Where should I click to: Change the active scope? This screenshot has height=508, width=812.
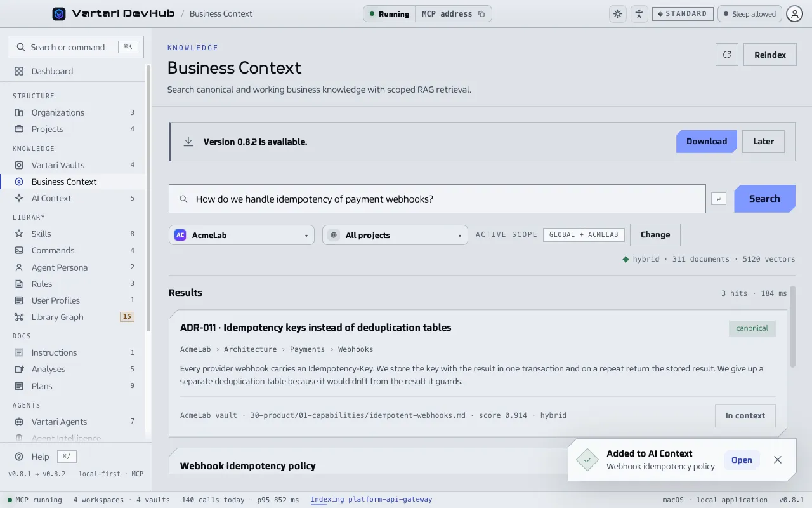tap(655, 235)
